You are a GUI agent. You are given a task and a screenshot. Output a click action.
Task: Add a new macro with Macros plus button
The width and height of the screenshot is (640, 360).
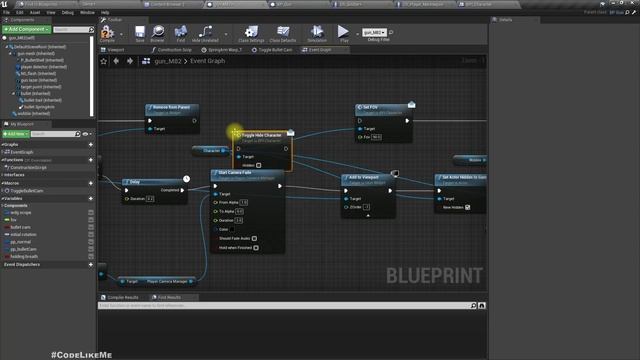(91, 183)
